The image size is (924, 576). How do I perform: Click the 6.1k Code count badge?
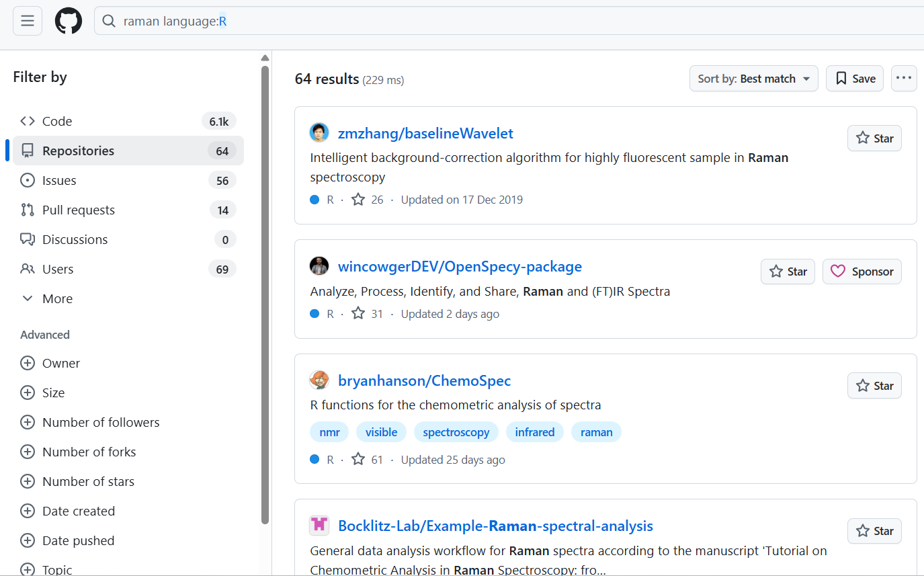coord(219,121)
